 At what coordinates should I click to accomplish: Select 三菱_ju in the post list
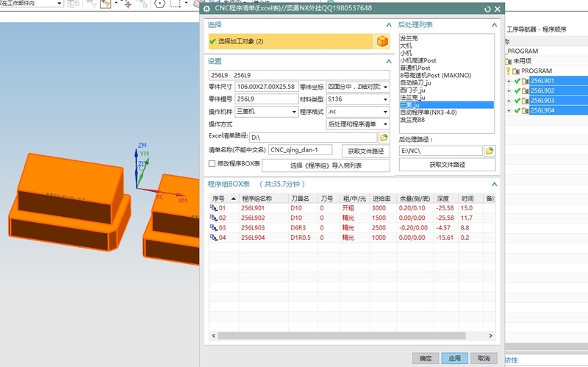coord(447,105)
